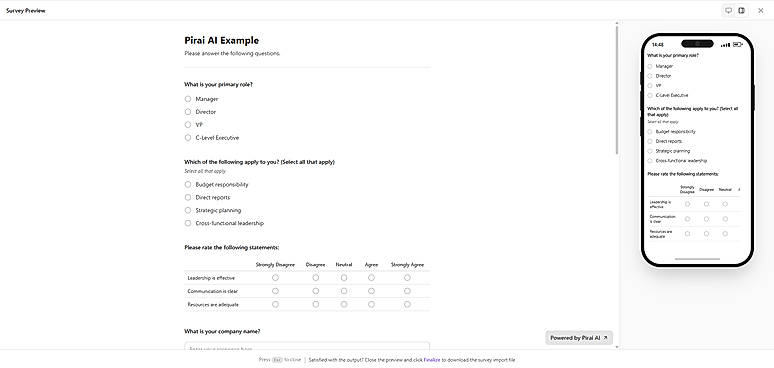Open the Powered by Pirai AI badge
This screenshot has width=774, height=368.
(579, 338)
